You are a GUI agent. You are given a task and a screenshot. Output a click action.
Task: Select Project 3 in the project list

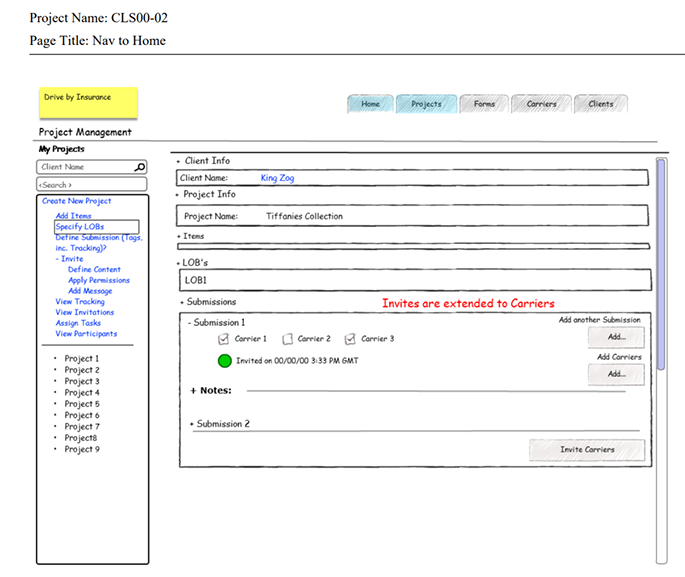pos(82,381)
